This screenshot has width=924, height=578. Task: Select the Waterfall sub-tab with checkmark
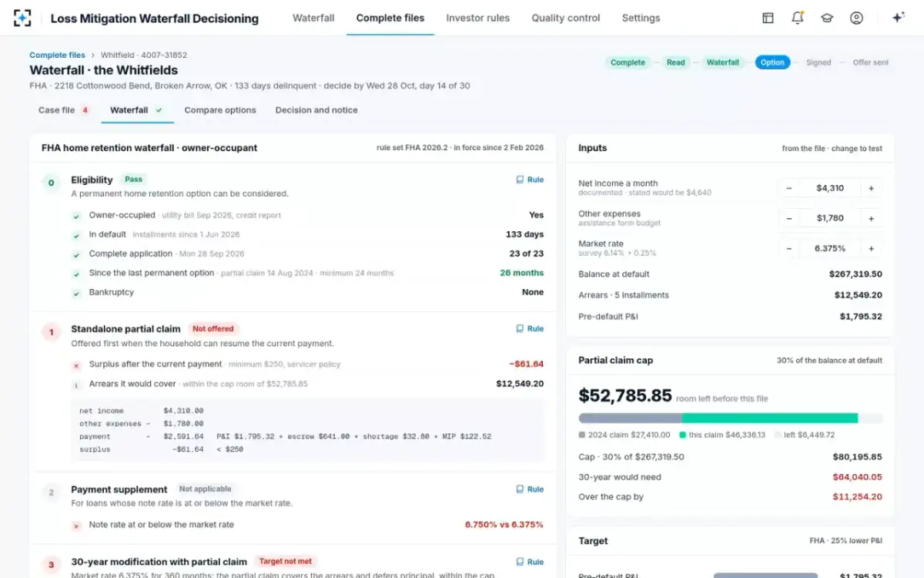point(137,110)
